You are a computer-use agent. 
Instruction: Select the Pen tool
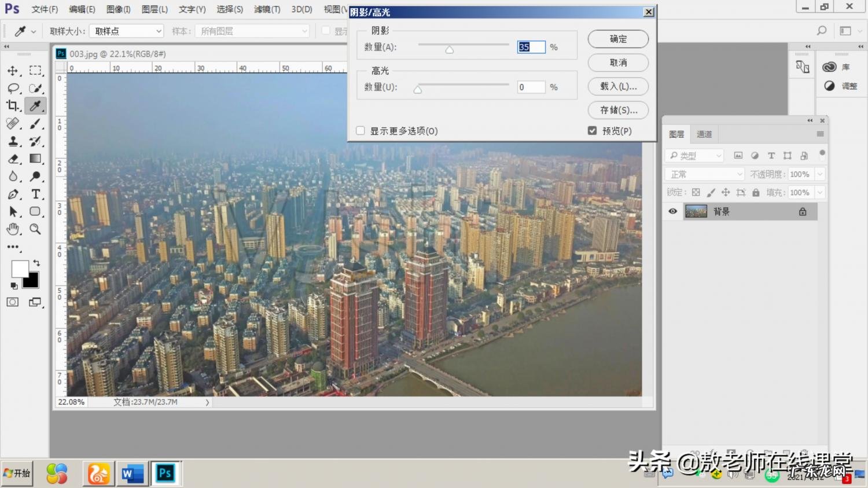click(13, 194)
